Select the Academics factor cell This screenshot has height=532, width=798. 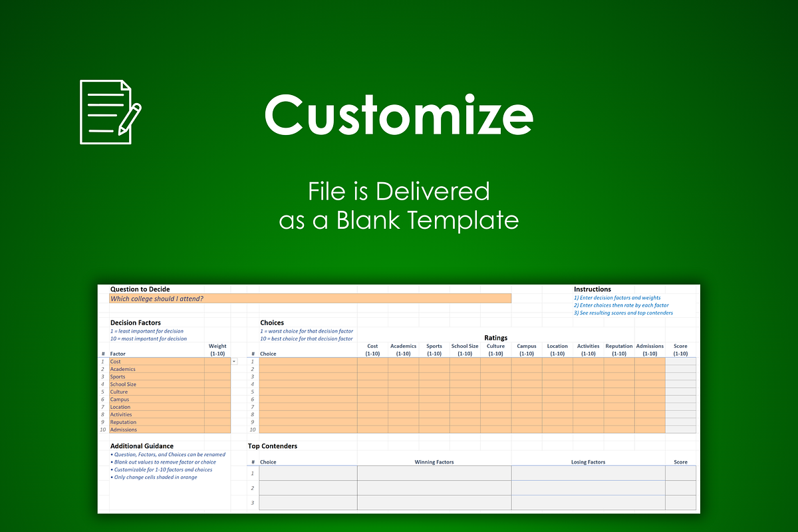click(x=157, y=369)
